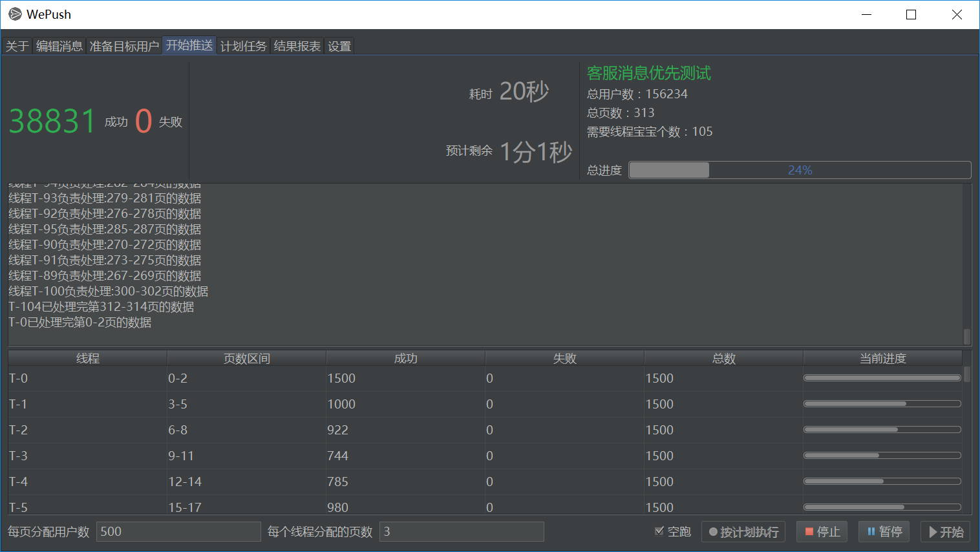Open the 结果报表 tab
This screenshot has height=552, width=980.
(297, 45)
